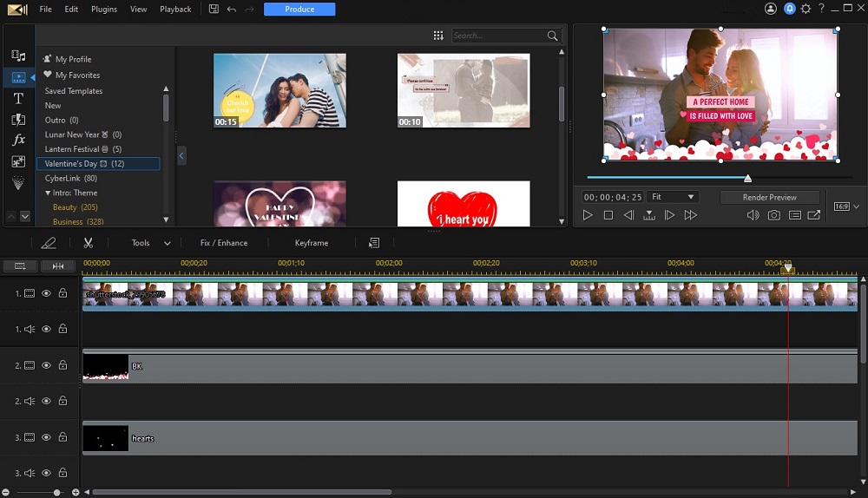Play the preview video
The image size is (868, 498).
pos(588,215)
